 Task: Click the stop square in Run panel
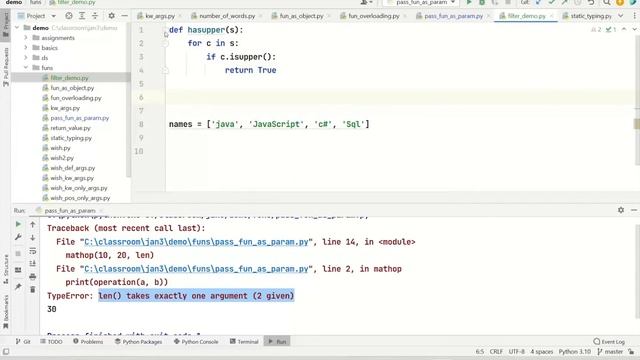point(18,253)
